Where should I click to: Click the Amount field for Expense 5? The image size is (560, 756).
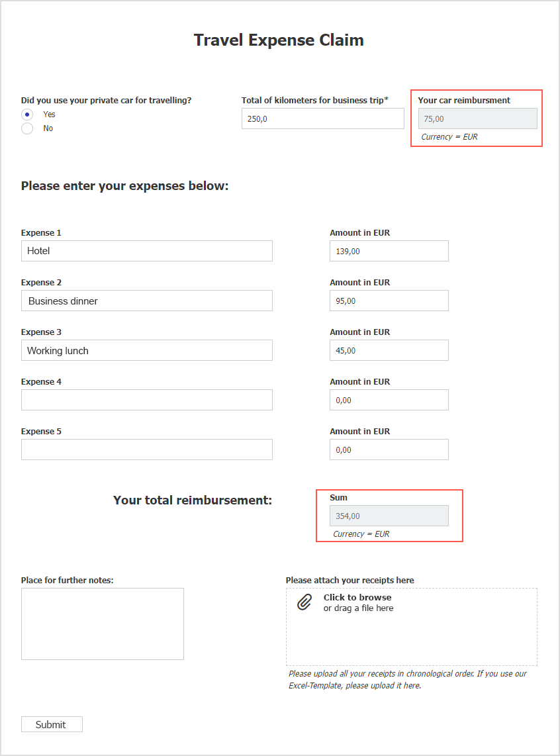[389, 449]
